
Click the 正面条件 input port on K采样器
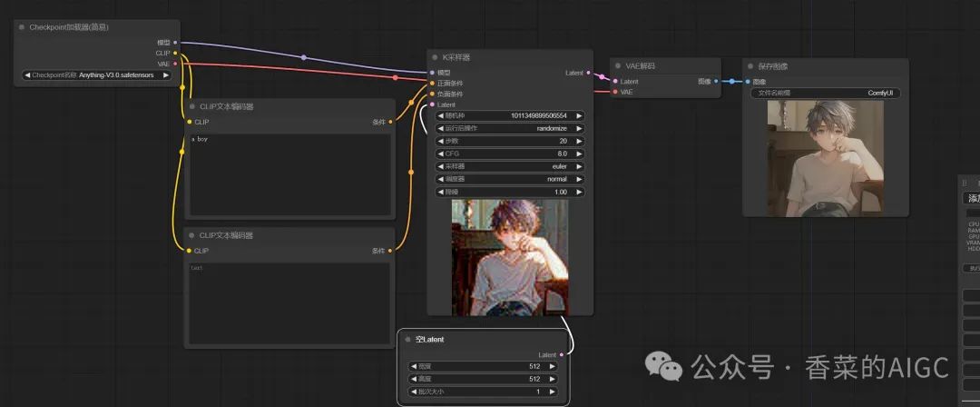(x=432, y=83)
